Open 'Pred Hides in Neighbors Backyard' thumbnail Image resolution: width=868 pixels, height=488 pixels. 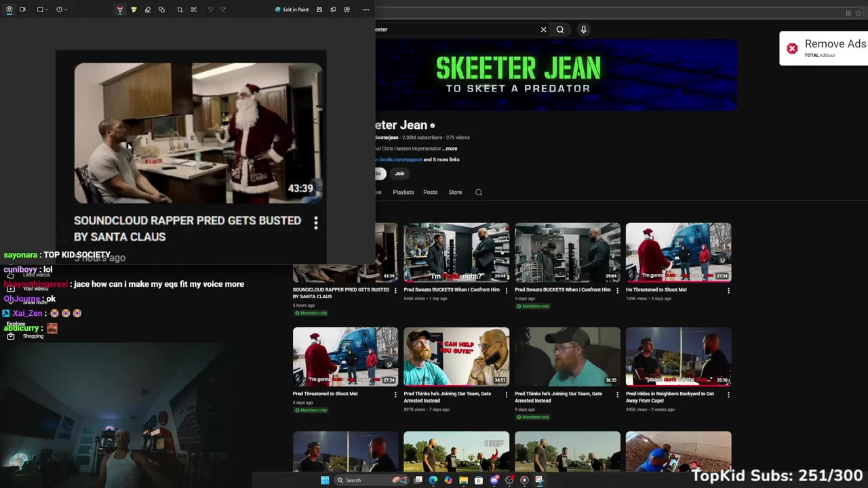tap(678, 356)
